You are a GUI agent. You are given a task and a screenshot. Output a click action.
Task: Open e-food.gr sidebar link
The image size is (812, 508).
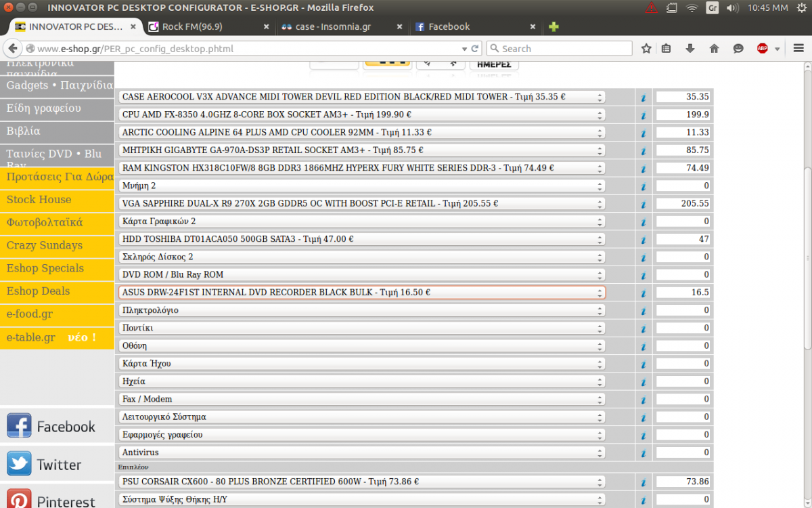[x=57, y=314]
